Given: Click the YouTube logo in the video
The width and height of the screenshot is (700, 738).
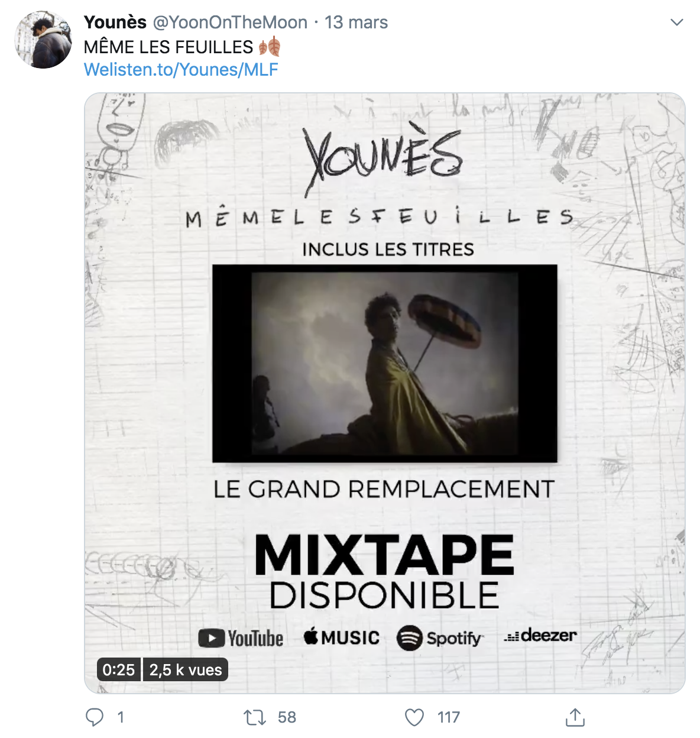Looking at the screenshot, I should [x=241, y=638].
